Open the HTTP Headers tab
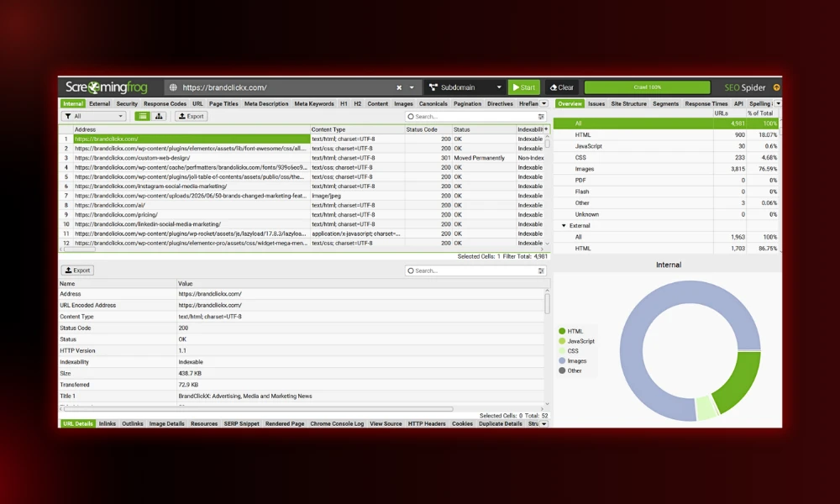The image size is (840, 504). (427, 423)
